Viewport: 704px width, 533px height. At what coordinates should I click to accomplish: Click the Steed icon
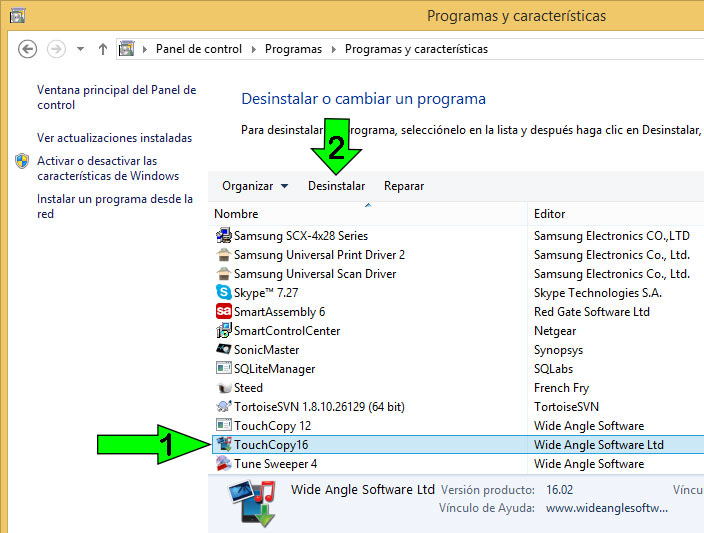tap(224, 388)
